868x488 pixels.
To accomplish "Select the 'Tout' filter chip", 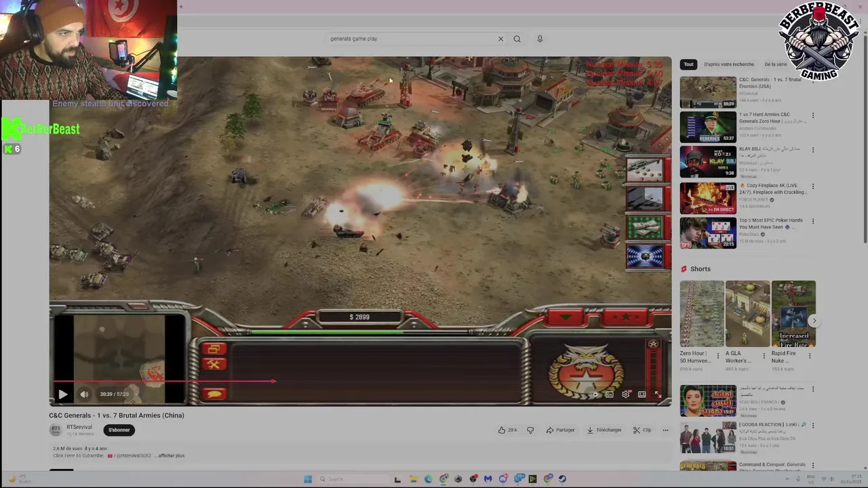I will click(688, 64).
